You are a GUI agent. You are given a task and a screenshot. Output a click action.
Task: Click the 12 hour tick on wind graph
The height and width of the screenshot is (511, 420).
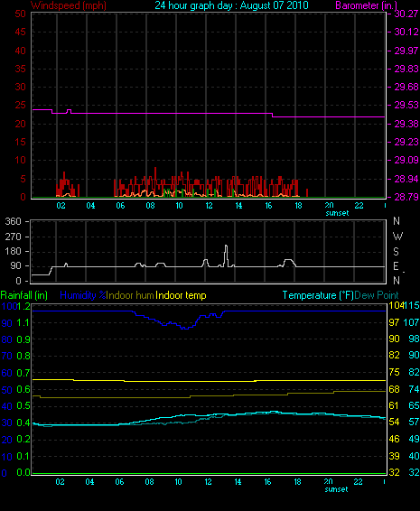click(209, 206)
